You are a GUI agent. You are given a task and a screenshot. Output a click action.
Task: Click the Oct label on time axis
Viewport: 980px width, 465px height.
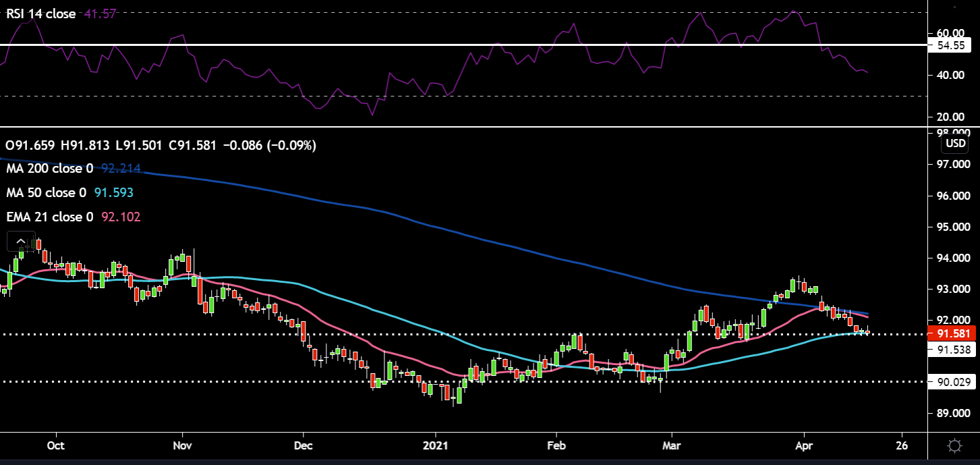tap(57, 446)
